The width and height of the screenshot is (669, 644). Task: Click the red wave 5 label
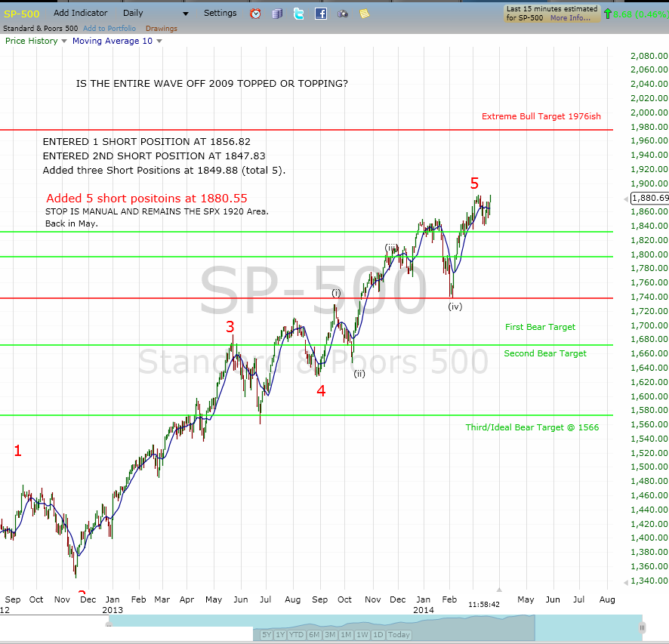[474, 183]
